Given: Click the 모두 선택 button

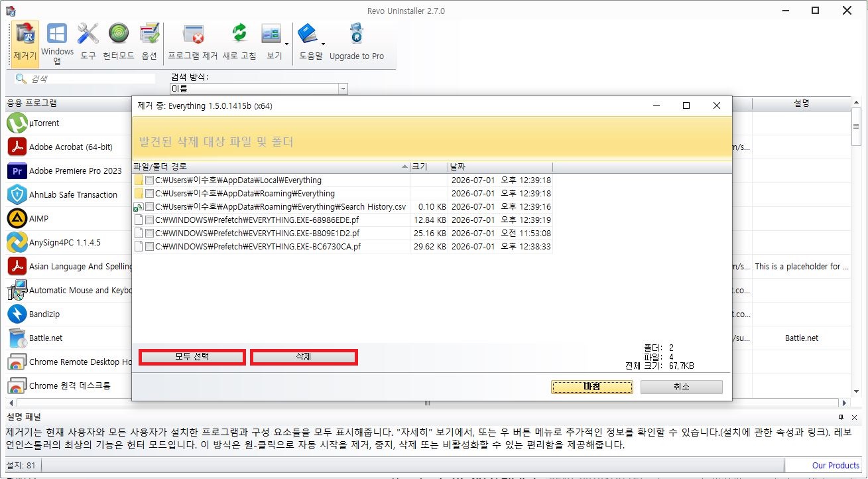Looking at the screenshot, I should click(192, 357).
